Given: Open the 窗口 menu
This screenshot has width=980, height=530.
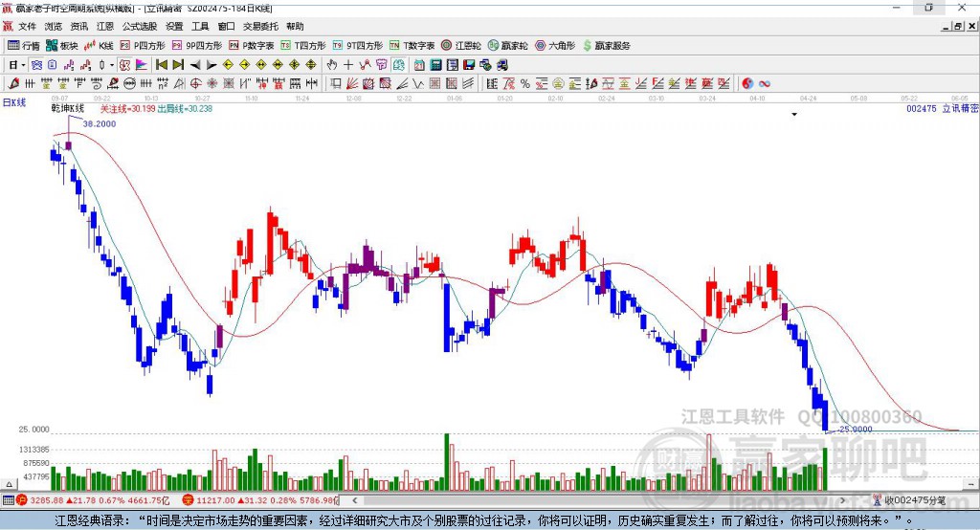Looking at the screenshot, I should coord(226,26).
